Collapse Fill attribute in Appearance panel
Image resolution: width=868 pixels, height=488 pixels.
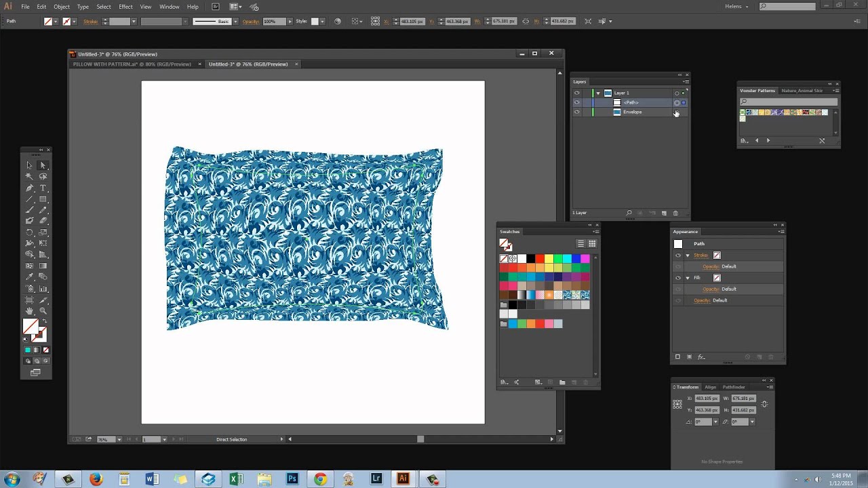(688, 278)
